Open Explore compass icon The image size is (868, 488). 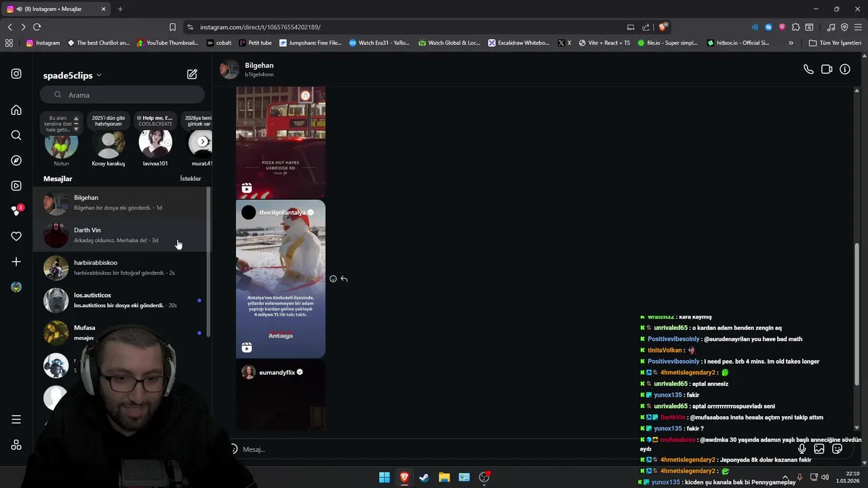(16, 161)
